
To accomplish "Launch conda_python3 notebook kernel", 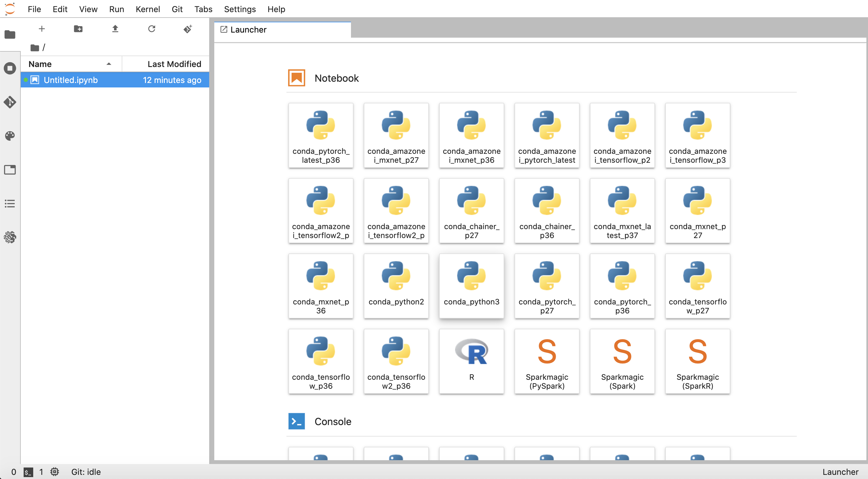I will pyautogui.click(x=471, y=285).
